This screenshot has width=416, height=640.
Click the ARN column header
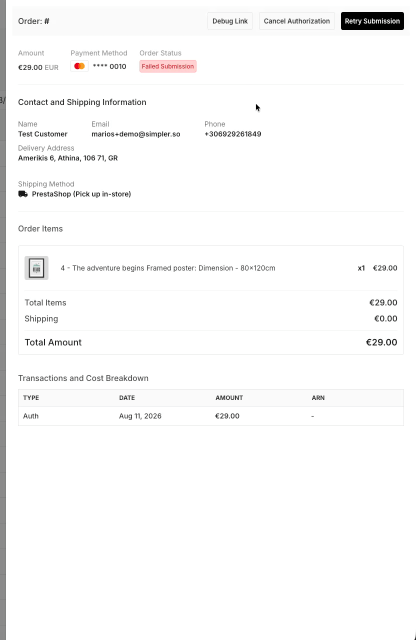(x=318, y=398)
